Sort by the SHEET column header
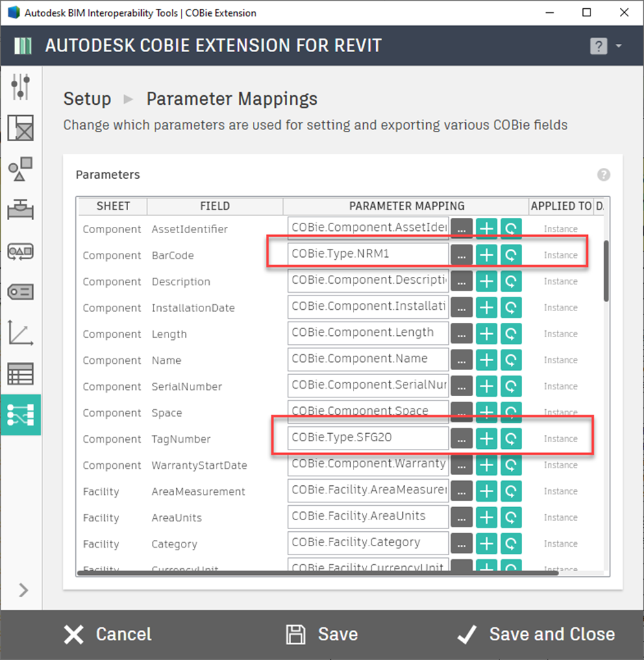Screen dimensions: 644x660 tap(113, 206)
